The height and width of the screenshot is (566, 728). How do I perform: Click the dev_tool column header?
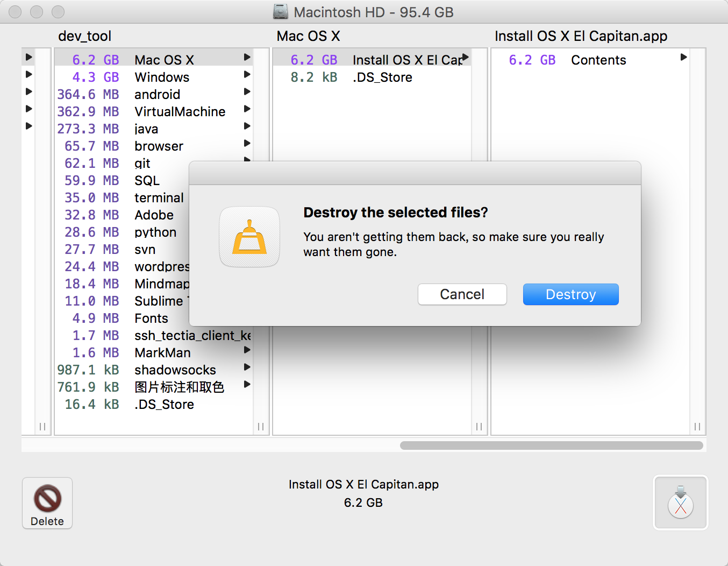[x=85, y=36]
